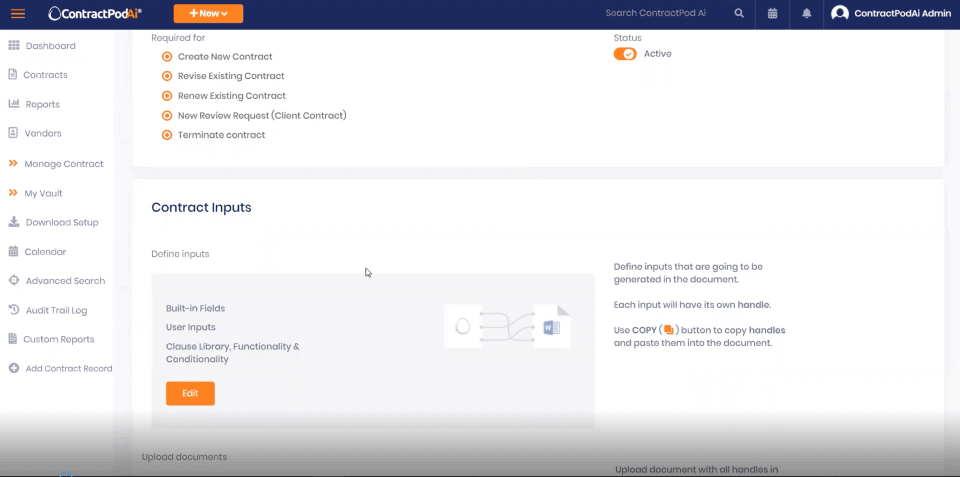The height and width of the screenshot is (477, 960).
Task: Click the Edit button under Define inputs
Action: coord(190,393)
